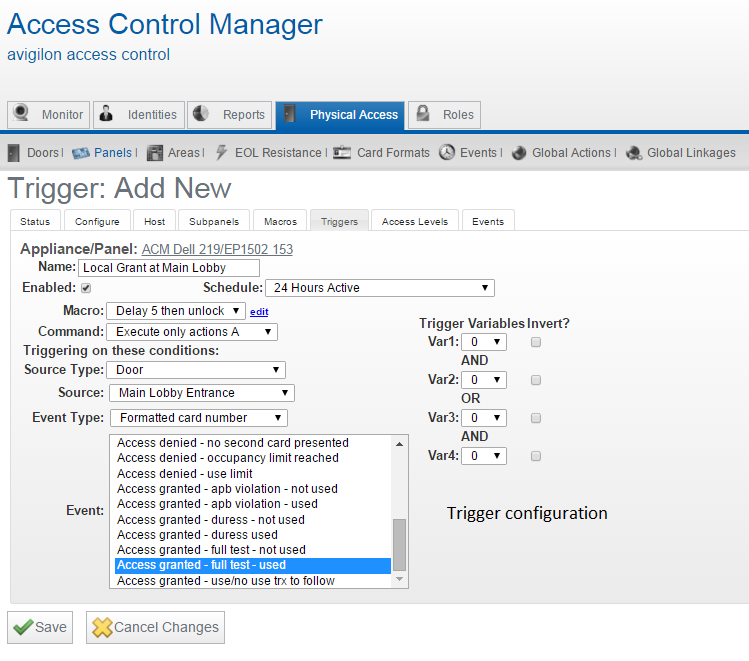This screenshot has height=661, width=749.
Task: Click the Name input field
Action: [x=169, y=268]
